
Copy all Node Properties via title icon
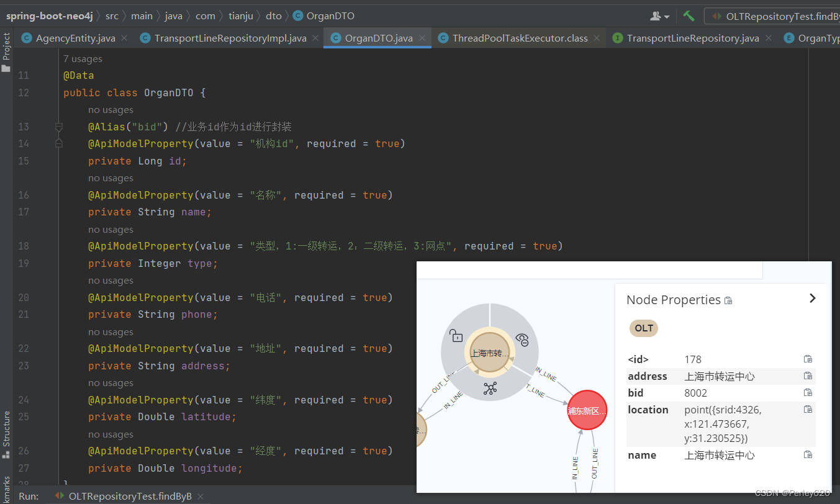[728, 300]
